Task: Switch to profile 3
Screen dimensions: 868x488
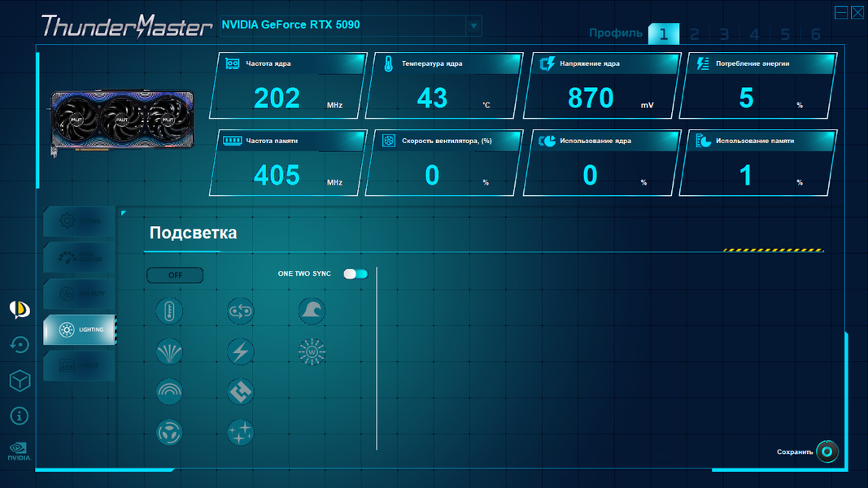Action: (724, 34)
